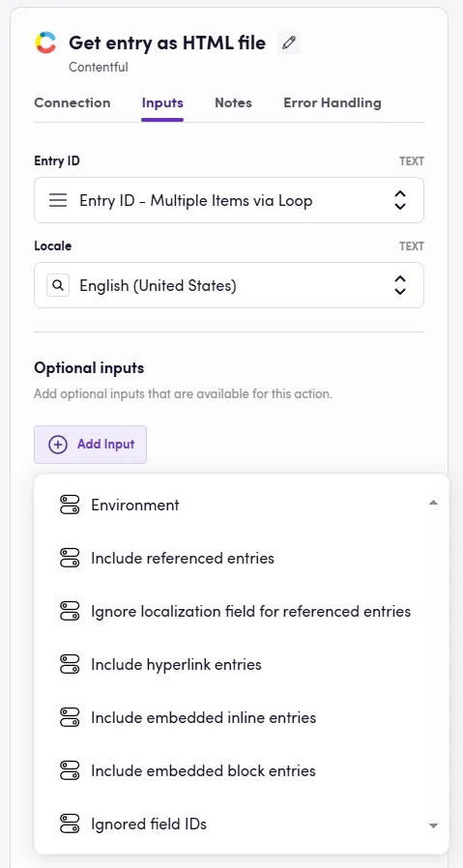Open the Notes tab
The image size is (463, 868).
pos(233,103)
